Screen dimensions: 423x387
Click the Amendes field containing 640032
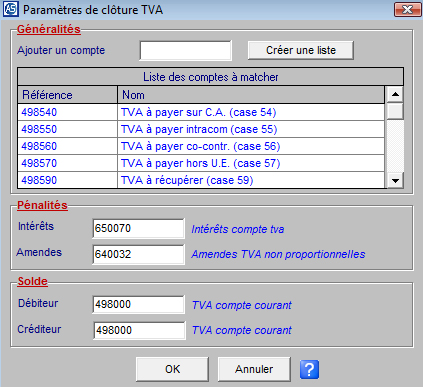[x=138, y=254]
